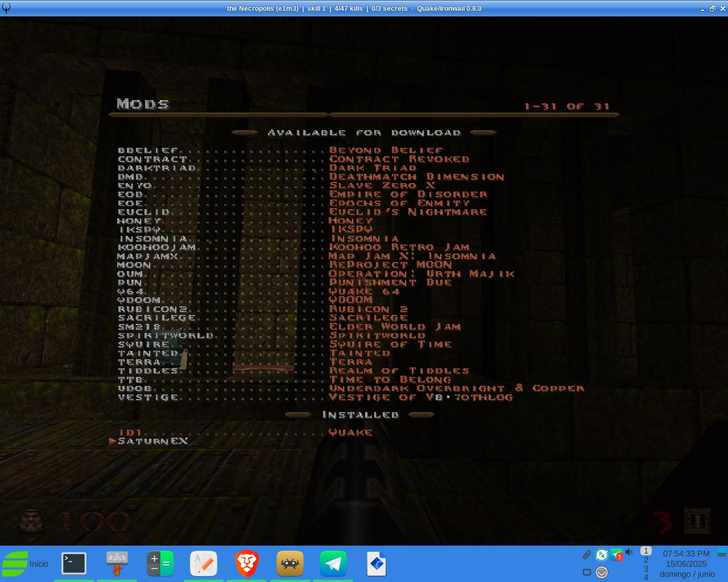Screen dimensions: 728x582
Task: Activate the installed SaturnEX mod
Action: coord(153,441)
